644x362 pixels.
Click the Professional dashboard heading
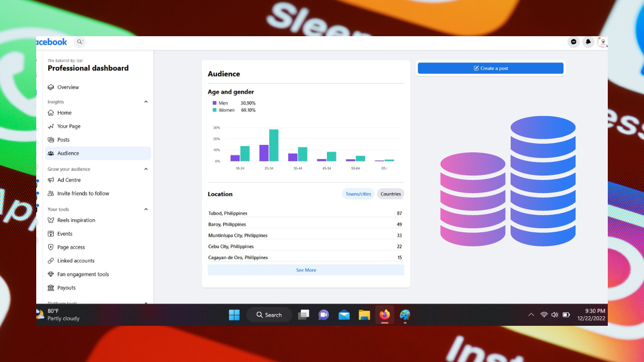(88, 68)
